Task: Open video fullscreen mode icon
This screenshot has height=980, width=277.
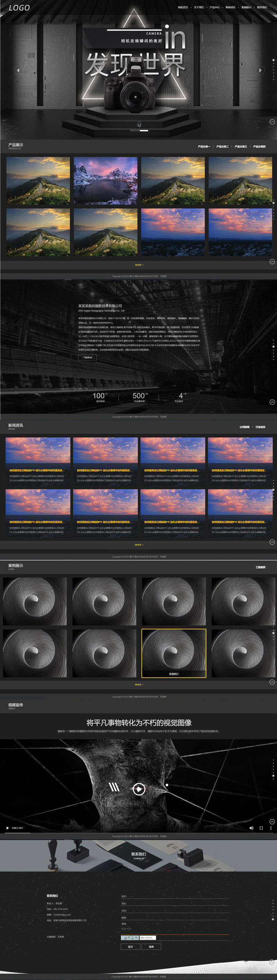Action: point(261,828)
